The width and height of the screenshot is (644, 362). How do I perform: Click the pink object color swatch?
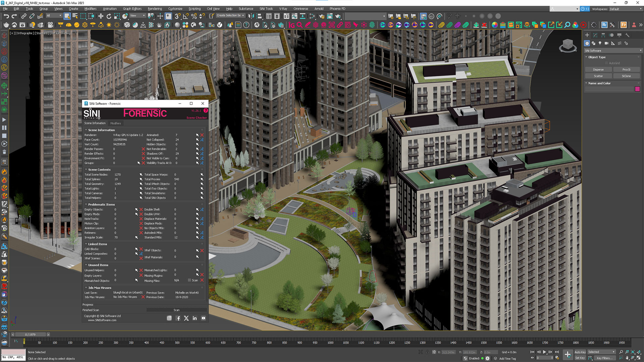click(637, 89)
